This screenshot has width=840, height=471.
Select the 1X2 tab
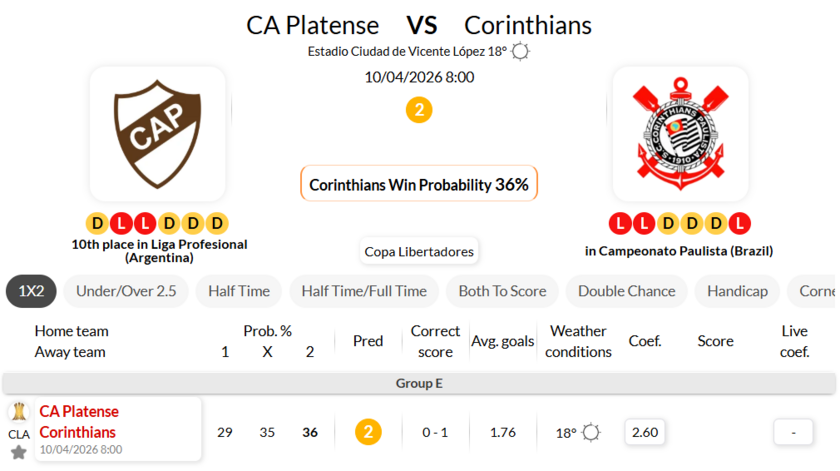click(31, 291)
